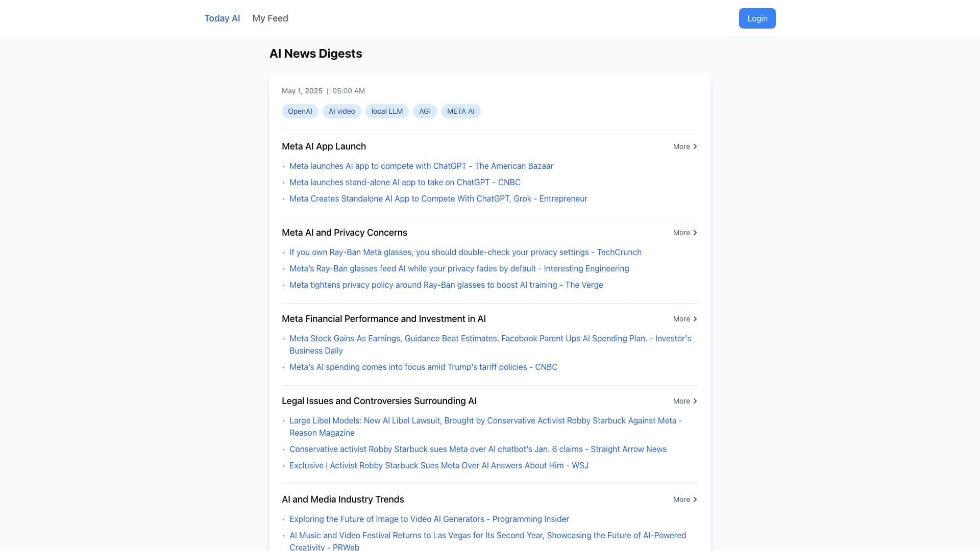
Task: Open Interesting Engineering Ray-Ban glasses article
Action: [x=459, y=268]
